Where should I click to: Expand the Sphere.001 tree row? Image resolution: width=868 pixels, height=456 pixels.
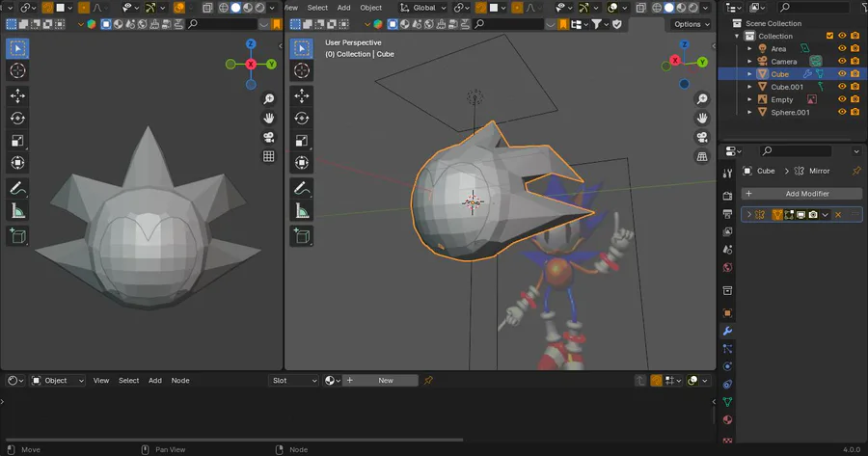pyautogui.click(x=749, y=112)
